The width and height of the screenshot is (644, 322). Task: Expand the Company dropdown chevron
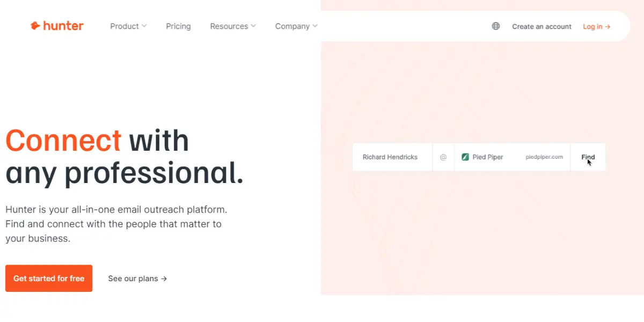point(315,26)
